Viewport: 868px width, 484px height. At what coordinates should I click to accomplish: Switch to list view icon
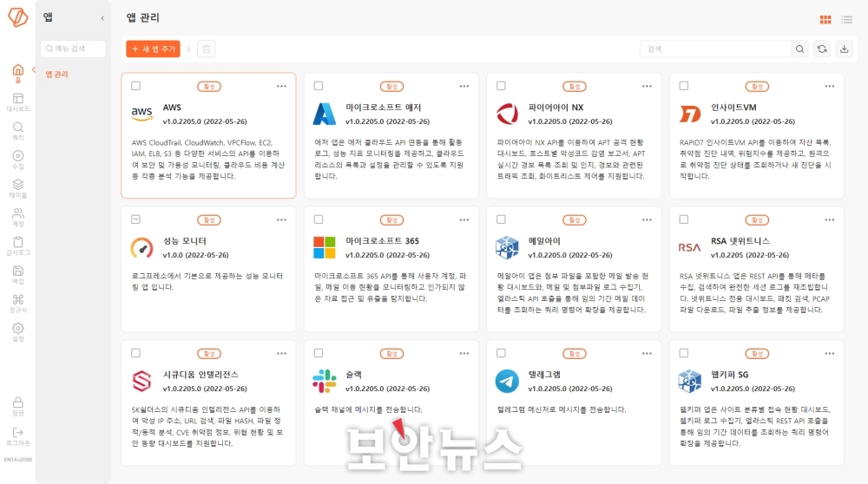847,19
